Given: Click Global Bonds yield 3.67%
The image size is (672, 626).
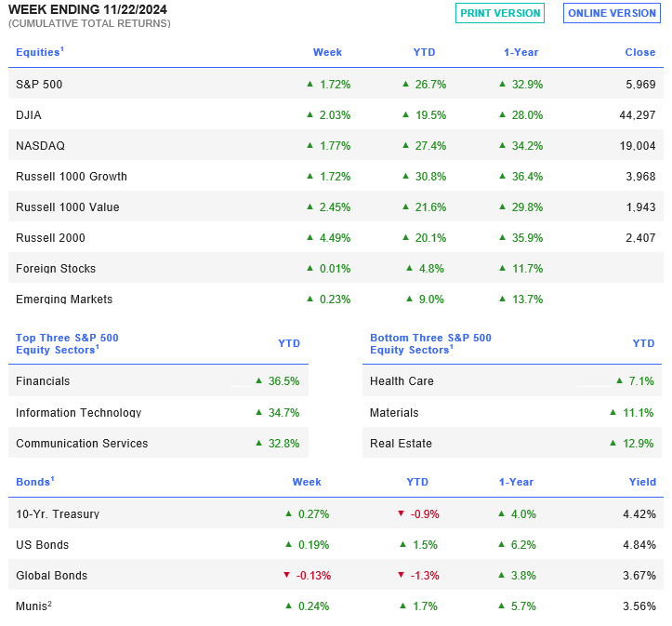Looking at the screenshot, I should (639, 576).
